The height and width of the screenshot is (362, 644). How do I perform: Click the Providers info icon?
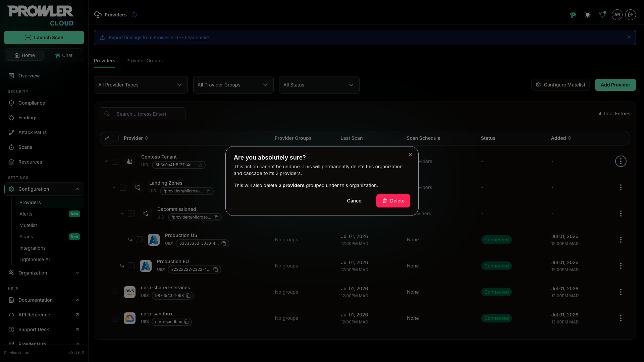click(x=134, y=15)
